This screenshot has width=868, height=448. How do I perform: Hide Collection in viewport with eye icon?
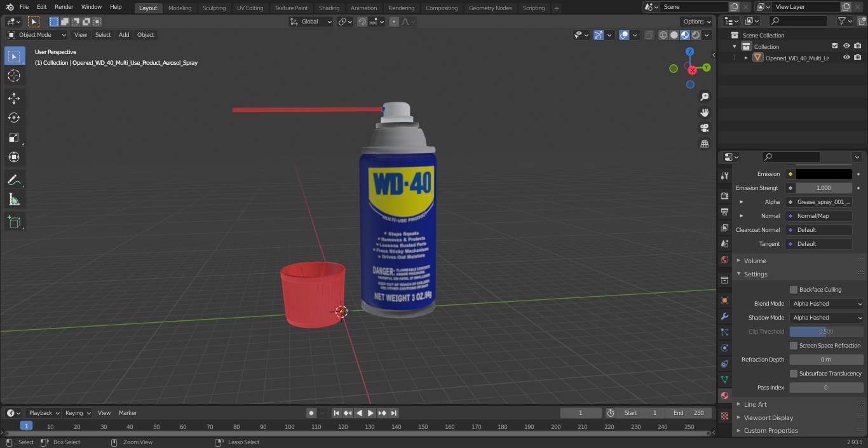tap(846, 46)
